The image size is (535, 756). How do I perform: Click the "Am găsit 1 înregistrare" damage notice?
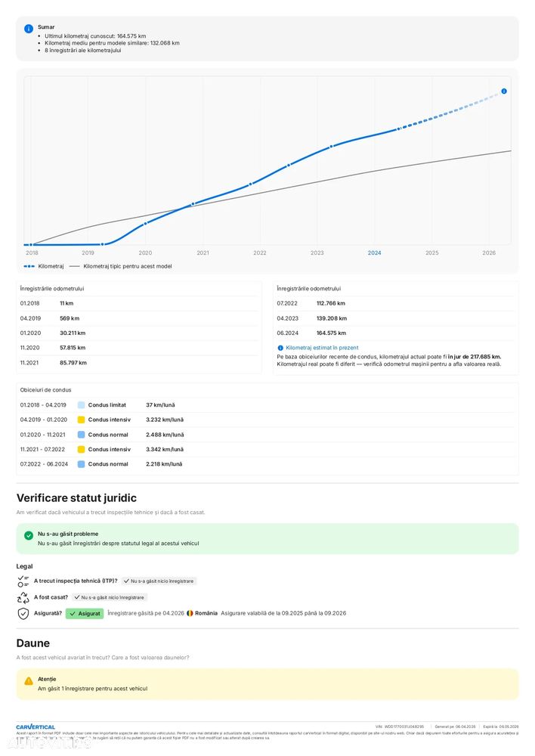[x=92, y=689]
